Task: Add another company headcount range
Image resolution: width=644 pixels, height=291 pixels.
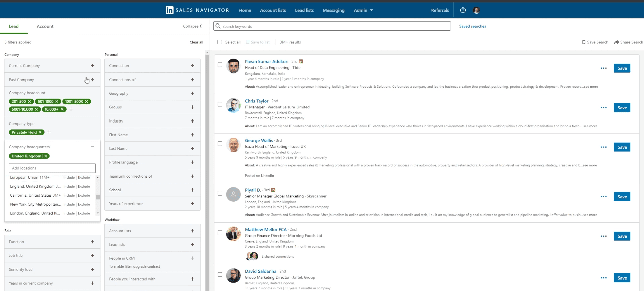Action: 71,109
